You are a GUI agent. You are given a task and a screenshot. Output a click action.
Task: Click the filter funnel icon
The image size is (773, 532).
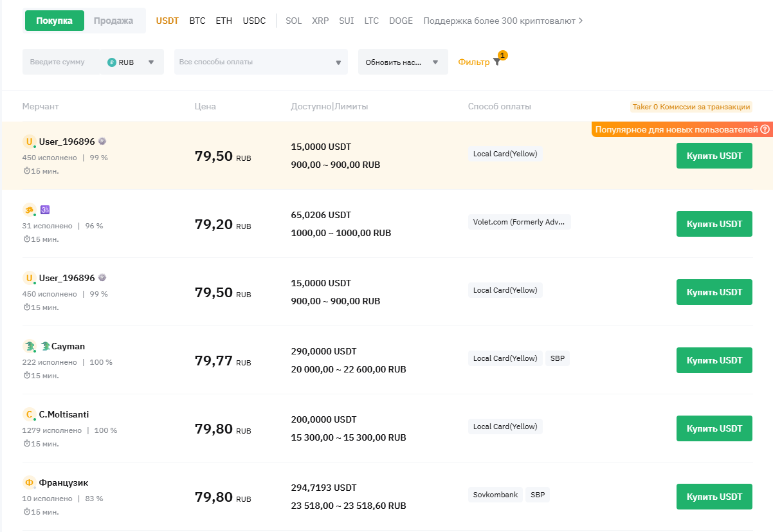pos(496,62)
